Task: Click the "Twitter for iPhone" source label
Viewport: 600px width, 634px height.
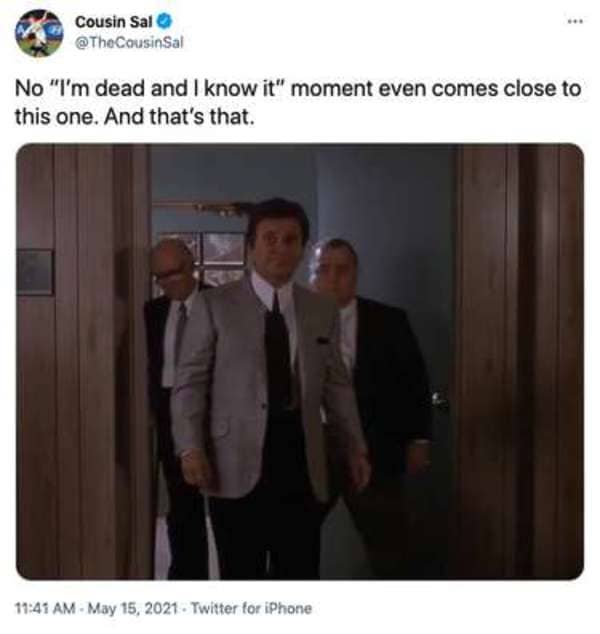Action: tap(251, 608)
